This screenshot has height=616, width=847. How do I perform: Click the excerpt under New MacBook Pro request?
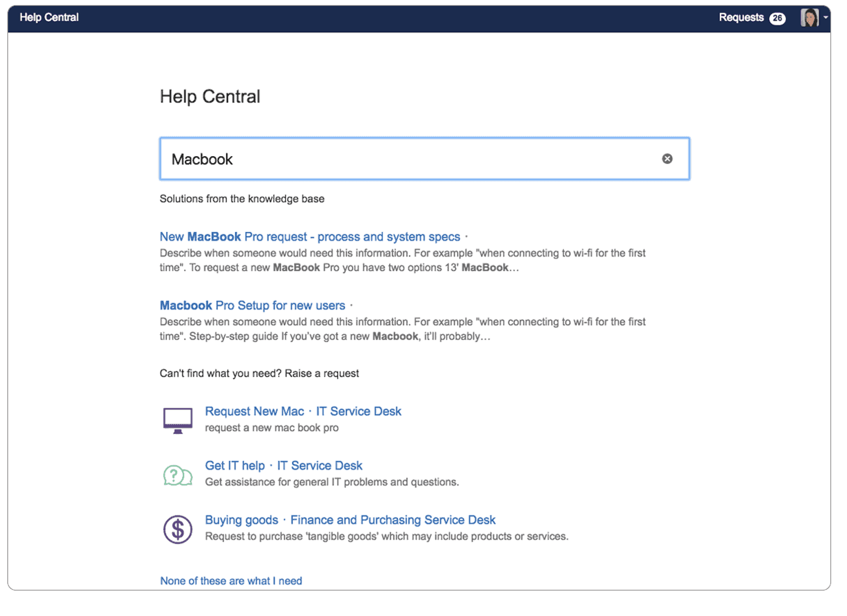coord(403,260)
